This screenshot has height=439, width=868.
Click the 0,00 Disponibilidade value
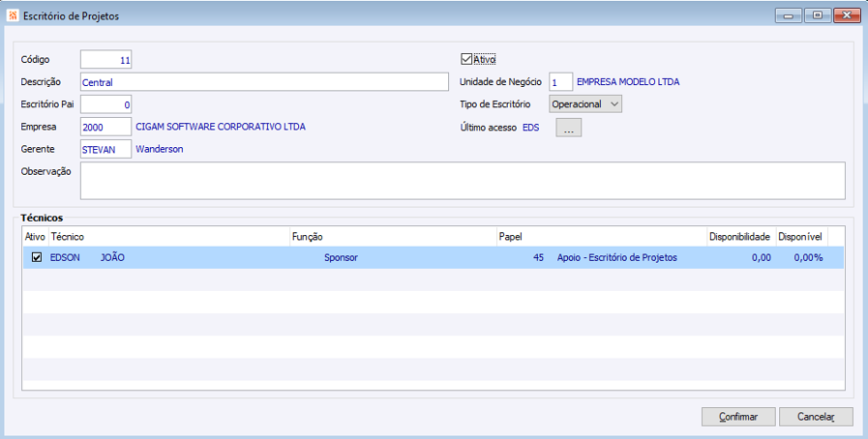pyautogui.click(x=762, y=257)
